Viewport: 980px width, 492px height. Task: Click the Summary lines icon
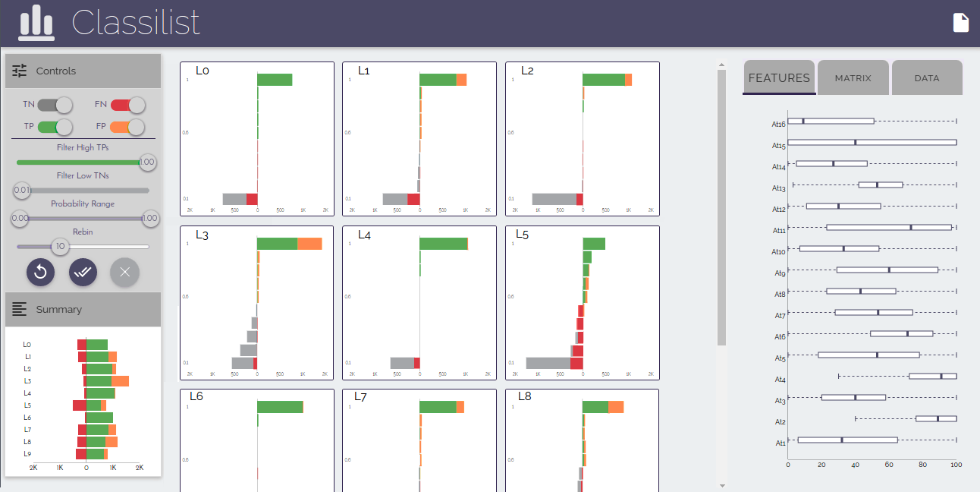(20, 309)
